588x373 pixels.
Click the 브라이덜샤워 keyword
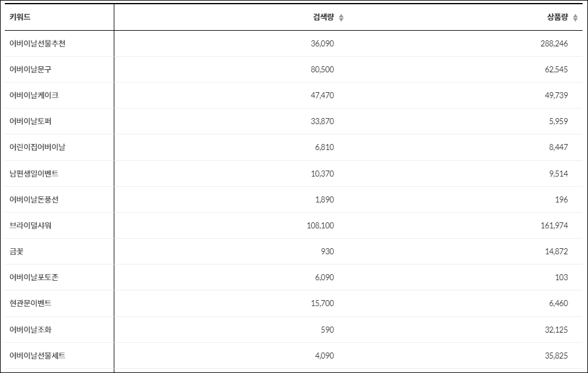30,225
